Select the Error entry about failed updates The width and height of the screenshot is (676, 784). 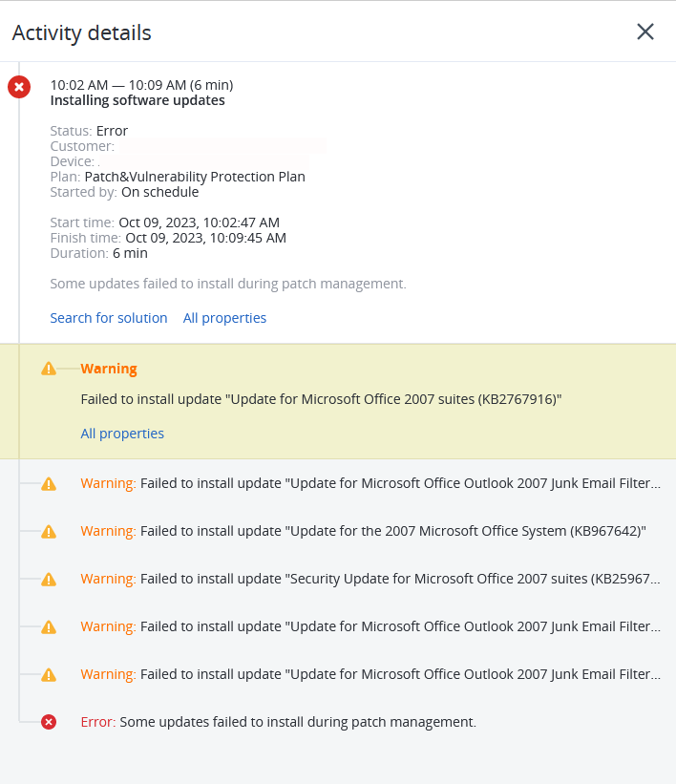(296, 722)
